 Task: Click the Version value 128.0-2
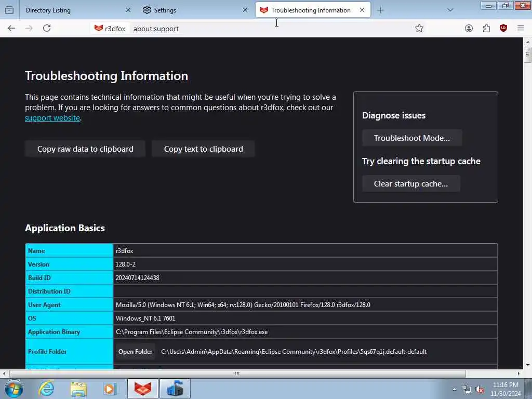[126, 264]
